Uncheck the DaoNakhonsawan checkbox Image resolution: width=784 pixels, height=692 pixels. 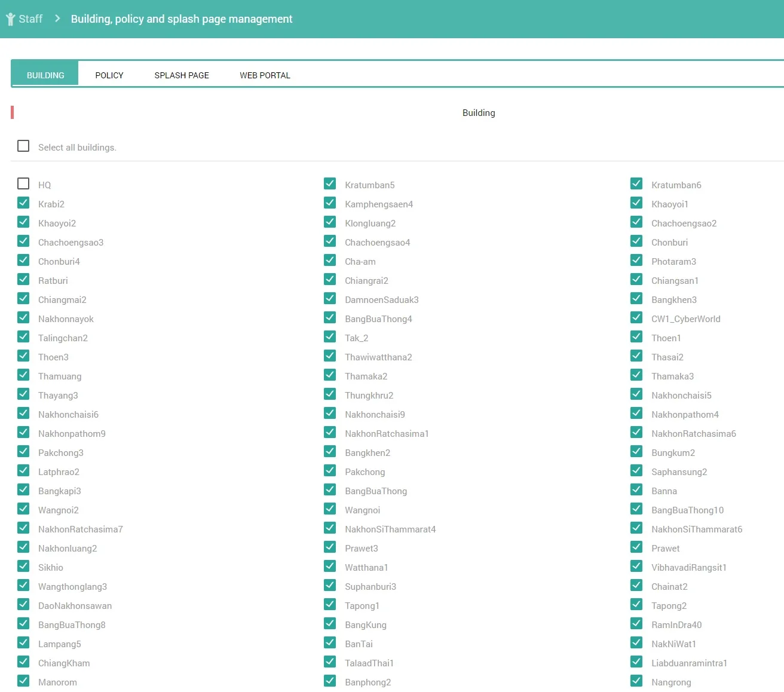23,604
